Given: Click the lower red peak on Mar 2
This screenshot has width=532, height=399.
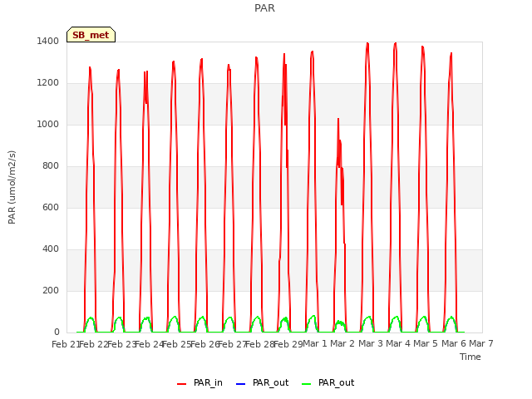Looking at the screenshot, I should click(338, 120).
